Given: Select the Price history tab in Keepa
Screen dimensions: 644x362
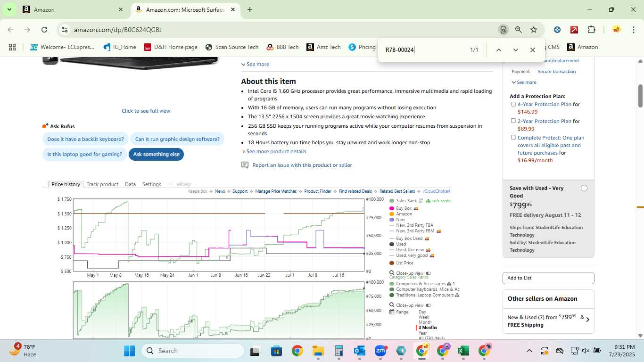Looking at the screenshot, I should pos(66,184).
